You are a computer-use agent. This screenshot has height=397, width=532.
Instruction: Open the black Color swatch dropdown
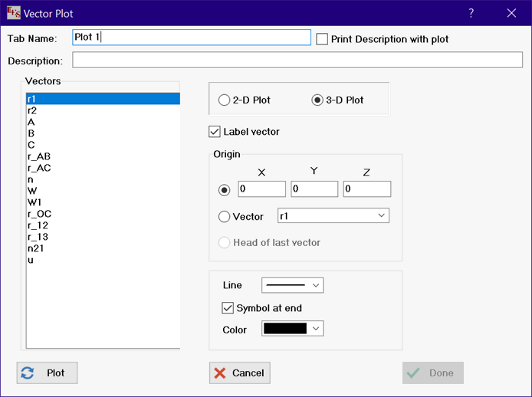point(293,329)
